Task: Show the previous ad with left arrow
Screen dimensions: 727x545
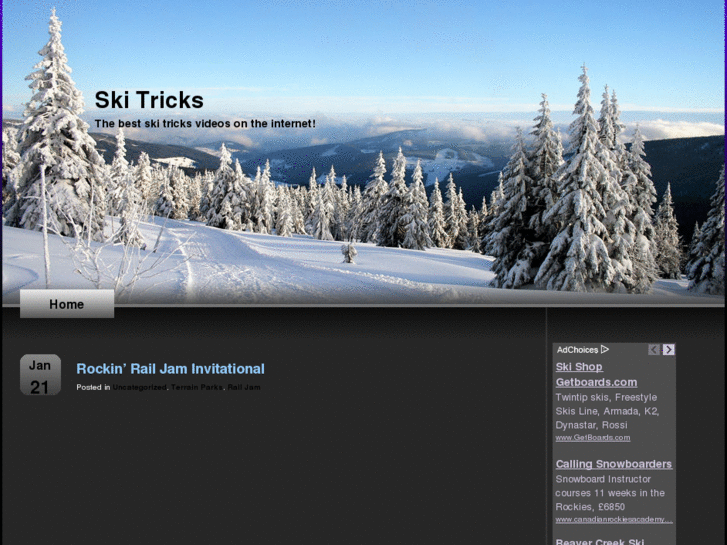Action: [654, 349]
